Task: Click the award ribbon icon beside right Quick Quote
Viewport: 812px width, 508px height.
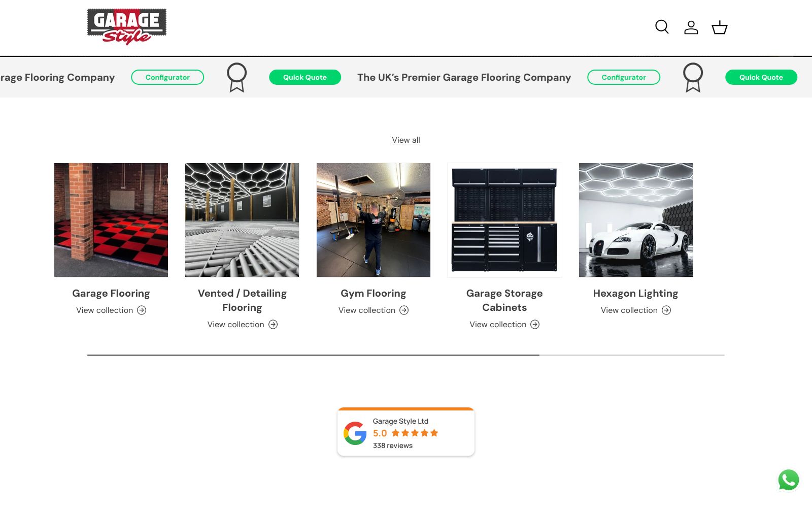Action: (693, 77)
